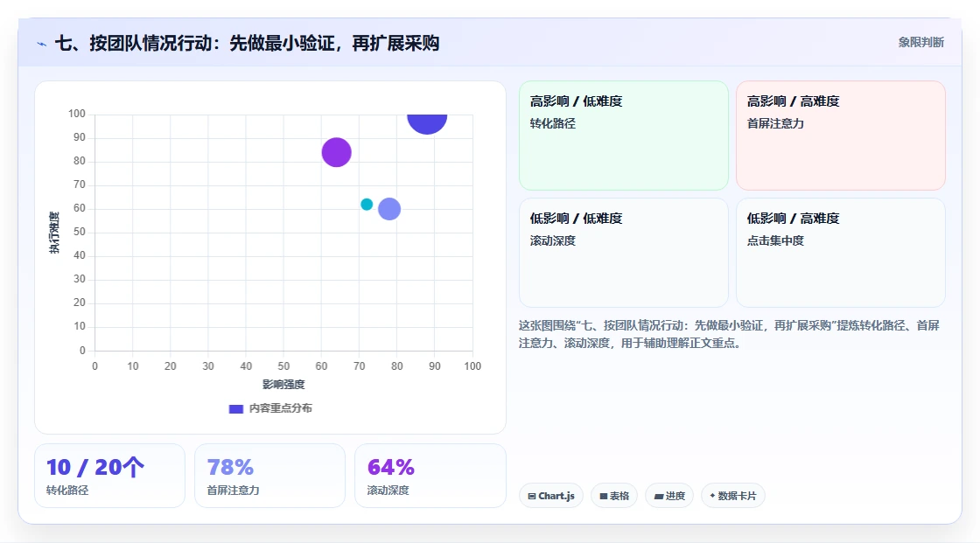The image size is (980, 543).
Task: Click the 表格 tag chip
Action: (x=614, y=496)
